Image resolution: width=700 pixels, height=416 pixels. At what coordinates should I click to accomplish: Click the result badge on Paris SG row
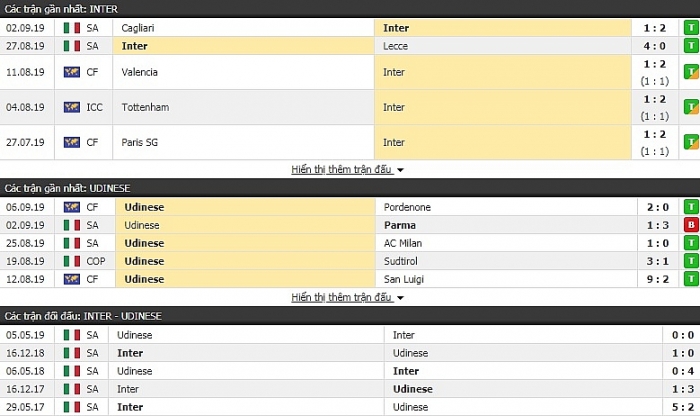pos(692,142)
